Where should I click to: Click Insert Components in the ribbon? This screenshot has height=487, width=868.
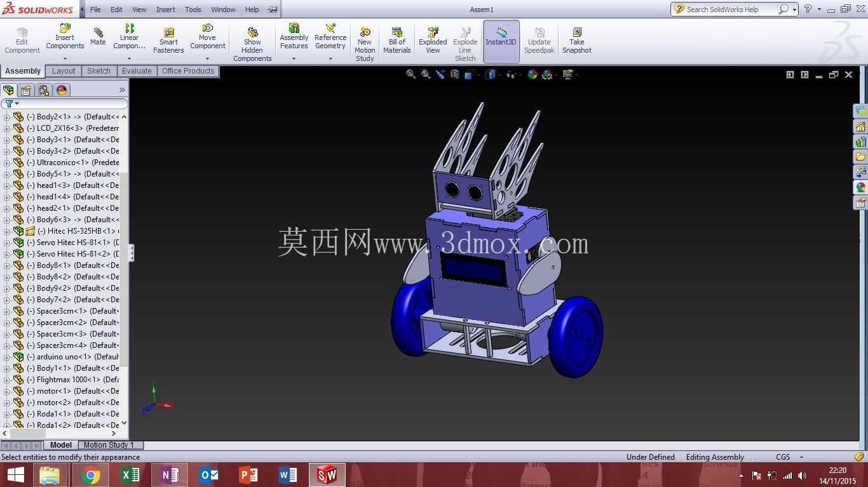(65, 37)
